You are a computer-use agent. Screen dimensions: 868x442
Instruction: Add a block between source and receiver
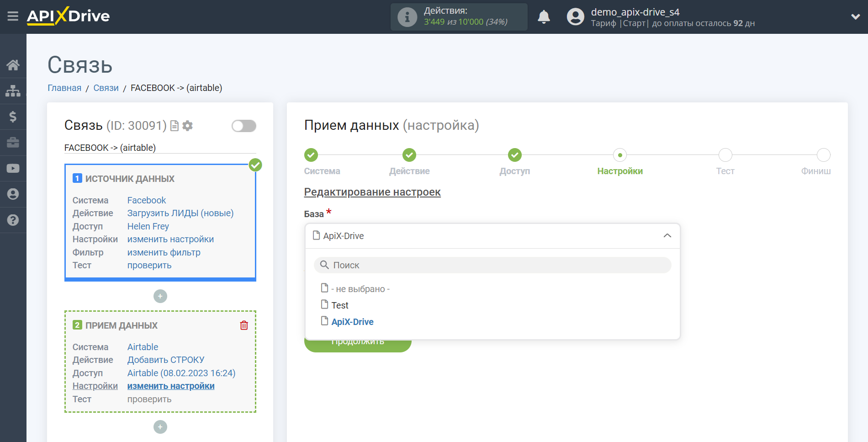click(x=160, y=296)
